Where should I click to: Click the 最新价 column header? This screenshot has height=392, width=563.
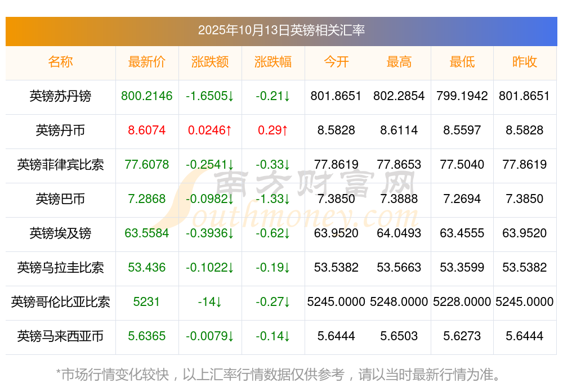pos(147,62)
